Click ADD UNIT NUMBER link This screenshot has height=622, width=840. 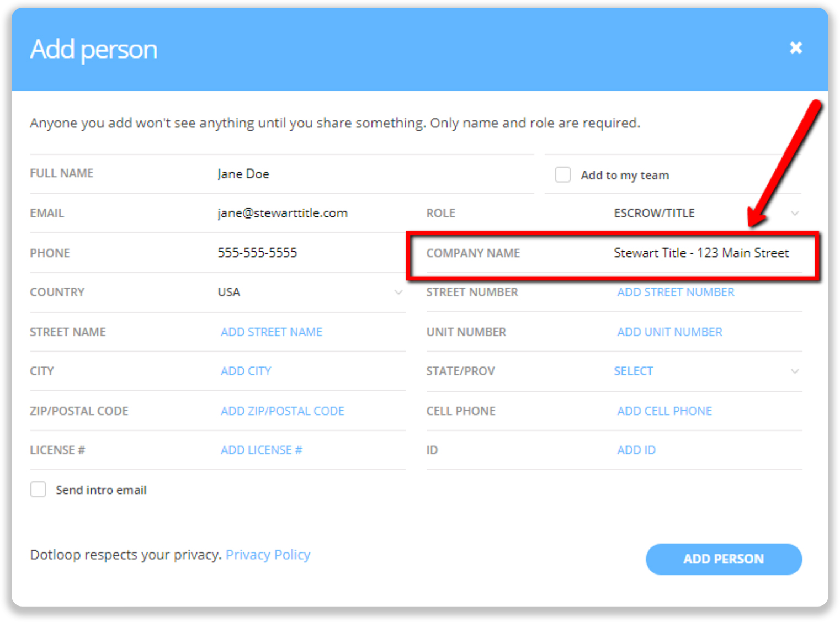pyautogui.click(x=669, y=332)
